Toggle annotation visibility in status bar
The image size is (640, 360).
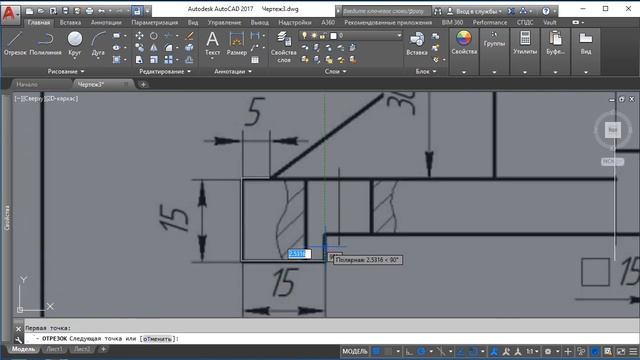tap(494, 351)
